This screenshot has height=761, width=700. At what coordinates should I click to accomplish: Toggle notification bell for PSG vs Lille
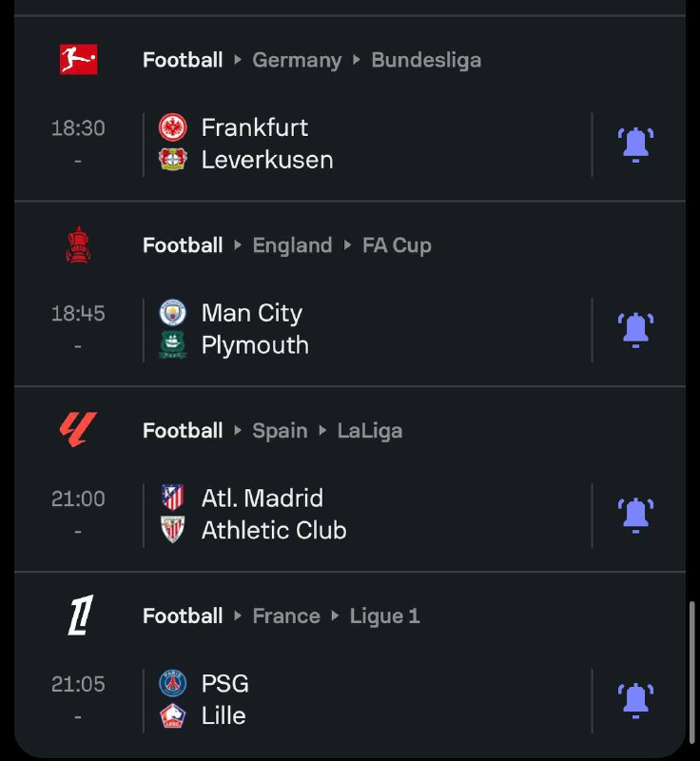click(x=635, y=700)
